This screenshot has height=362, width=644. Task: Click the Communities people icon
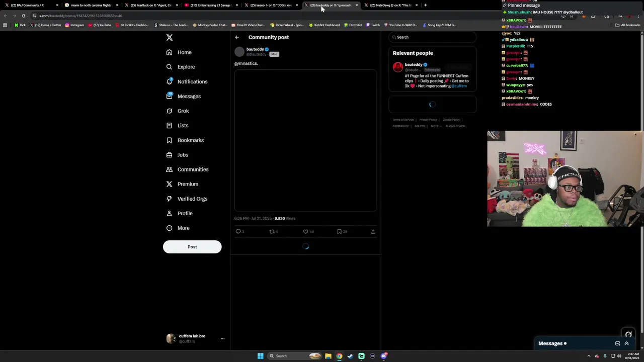pyautogui.click(x=169, y=169)
